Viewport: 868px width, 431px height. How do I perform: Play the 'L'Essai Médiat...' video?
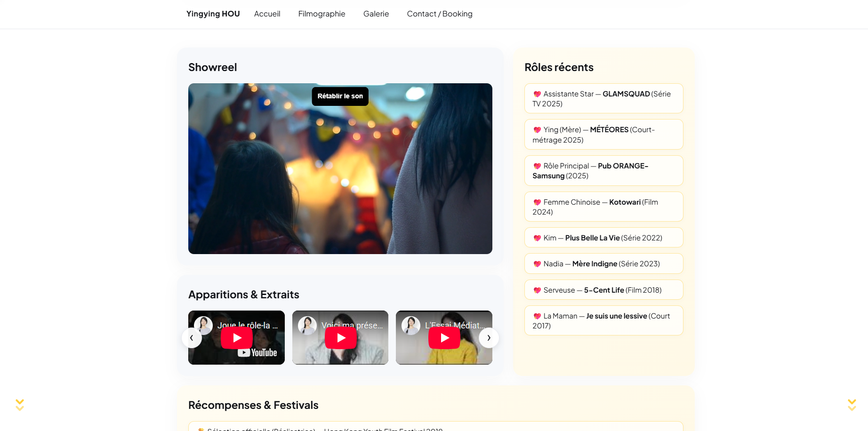pyautogui.click(x=444, y=338)
